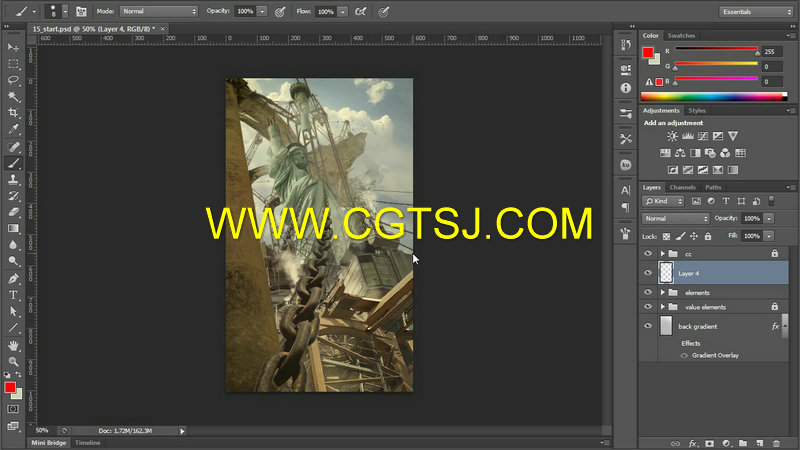This screenshot has height=450, width=800.
Task: Create new group folder button
Action: [743, 443]
